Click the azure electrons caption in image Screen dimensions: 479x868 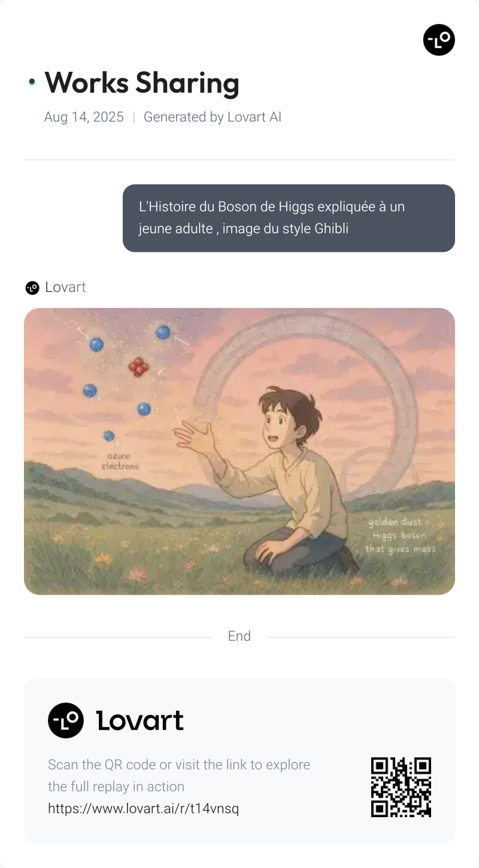pyautogui.click(x=120, y=461)
